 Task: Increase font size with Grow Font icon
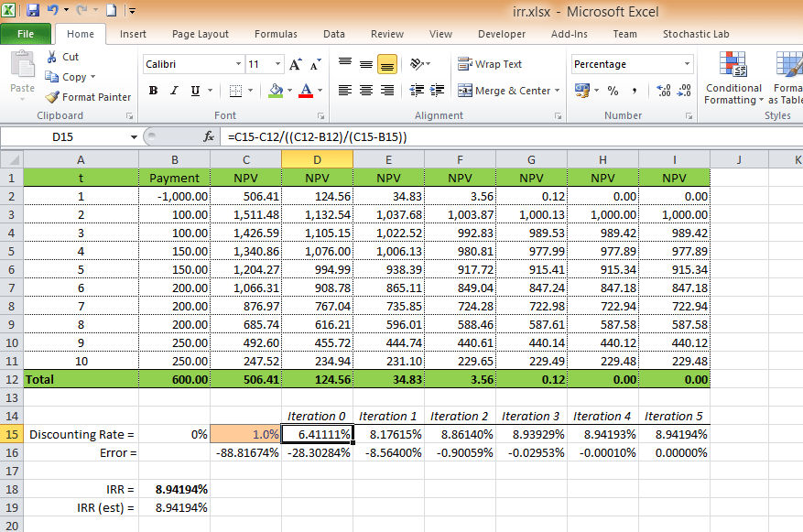click(x=296, y=64)
